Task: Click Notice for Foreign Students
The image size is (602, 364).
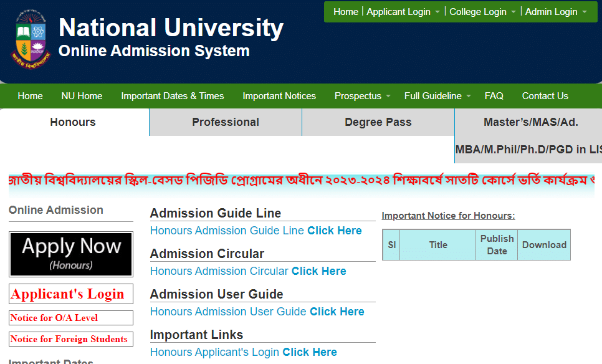Action: point(70,339)
